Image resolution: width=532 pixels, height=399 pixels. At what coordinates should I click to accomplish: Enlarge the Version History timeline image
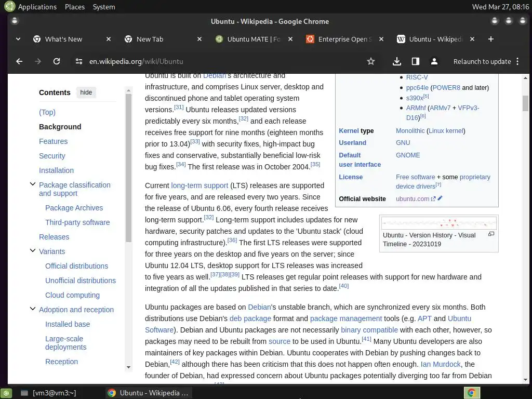[491, 234]
